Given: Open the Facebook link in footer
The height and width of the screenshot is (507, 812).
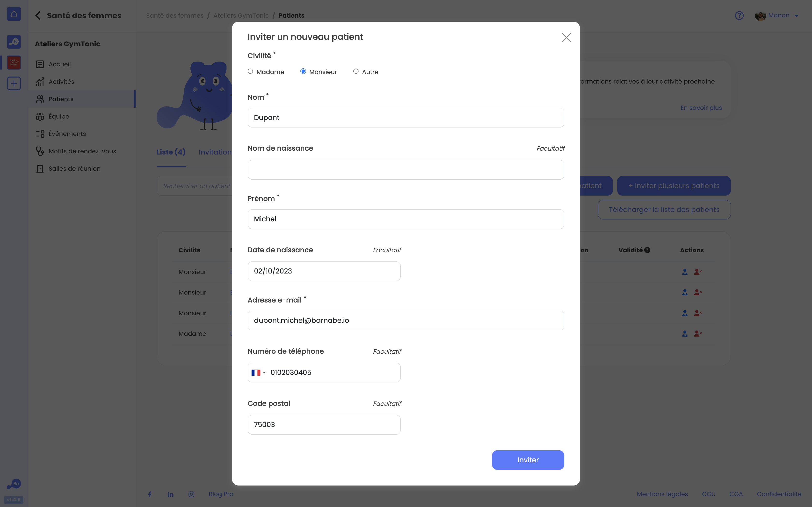Looking at the screenshot, I should [x=150, y=494].
